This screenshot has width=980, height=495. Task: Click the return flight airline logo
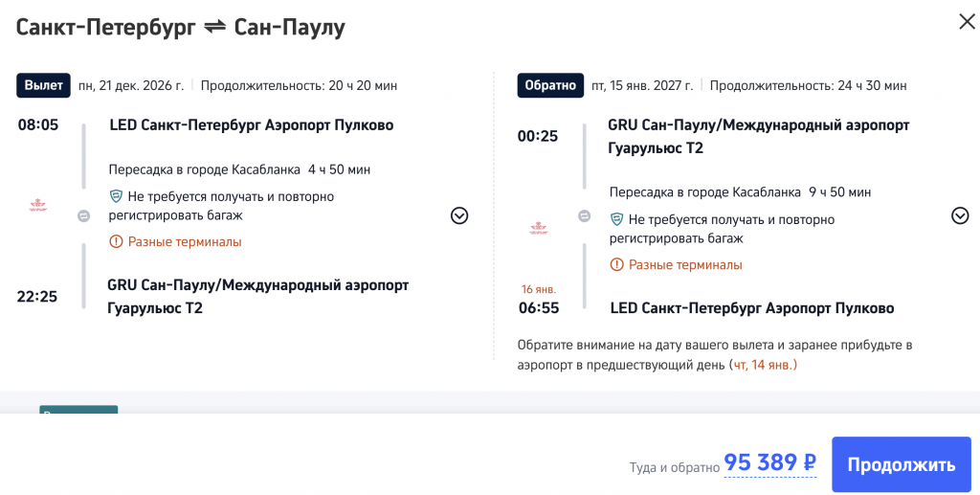(x=540, y=228)
